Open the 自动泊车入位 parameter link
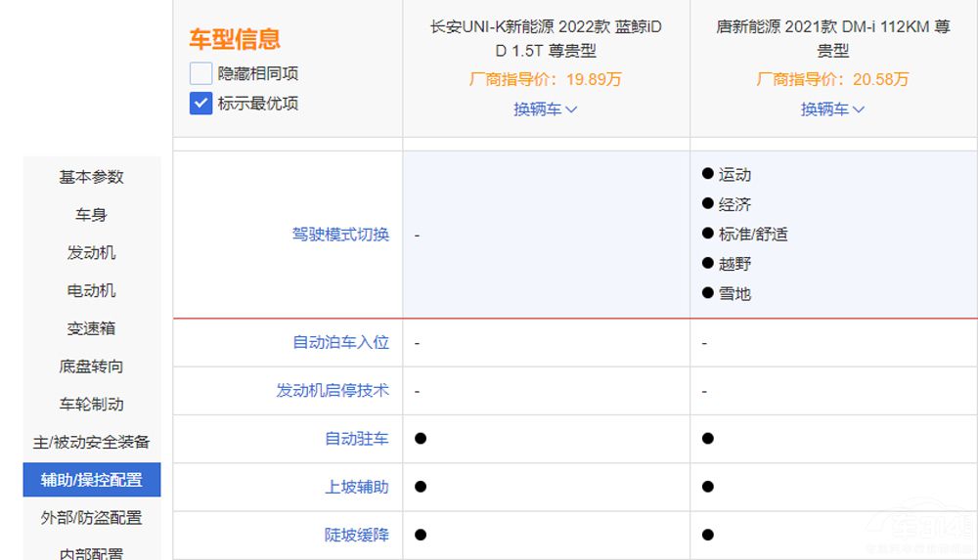Viewport: 978px width, 560px height. pos(340,342)
